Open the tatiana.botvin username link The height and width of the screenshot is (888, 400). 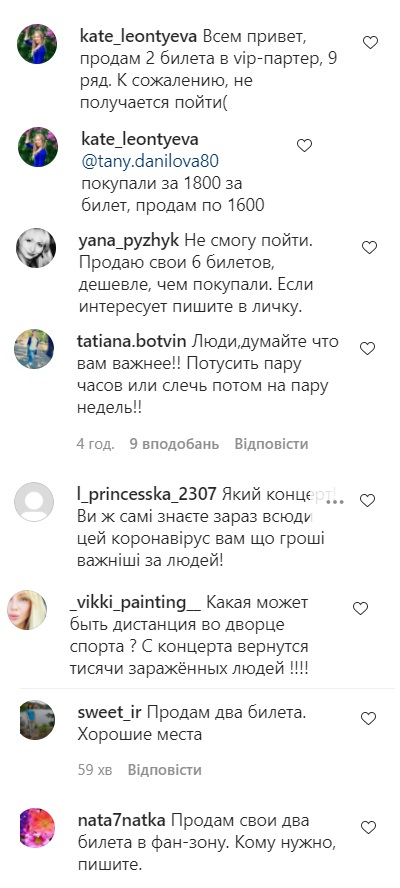(132, 342)
